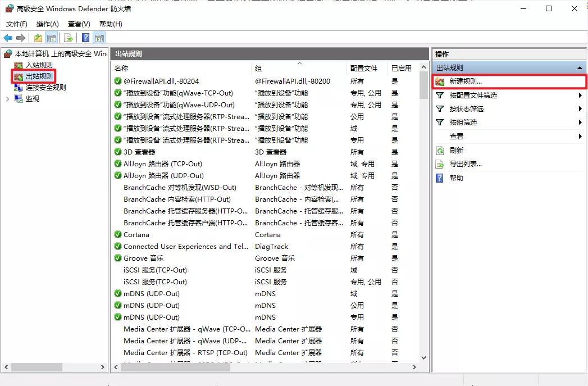This screenshot has width=588, height=386.
Task: Open help via the question mark toolbar icon
Action: (84, 38)
